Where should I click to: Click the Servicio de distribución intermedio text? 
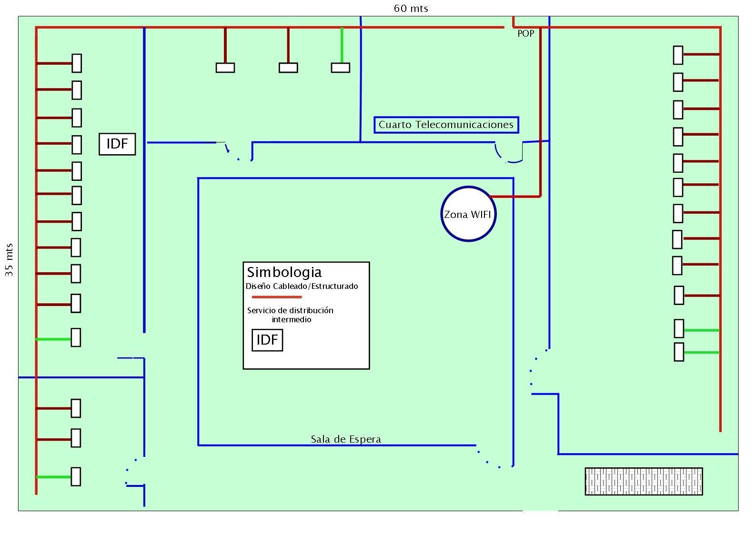tap(291, 315)
